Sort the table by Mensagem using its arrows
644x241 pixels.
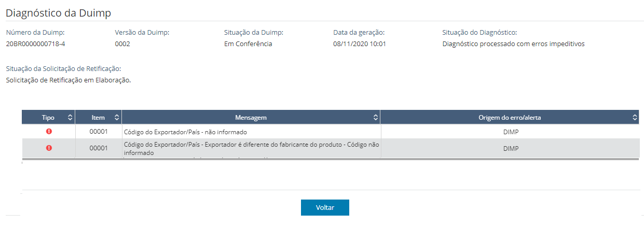pos(376,118)
